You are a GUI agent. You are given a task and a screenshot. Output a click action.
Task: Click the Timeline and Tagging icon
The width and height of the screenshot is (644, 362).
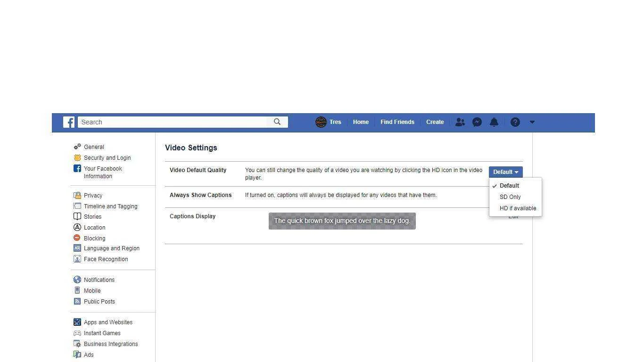point(77,206)
